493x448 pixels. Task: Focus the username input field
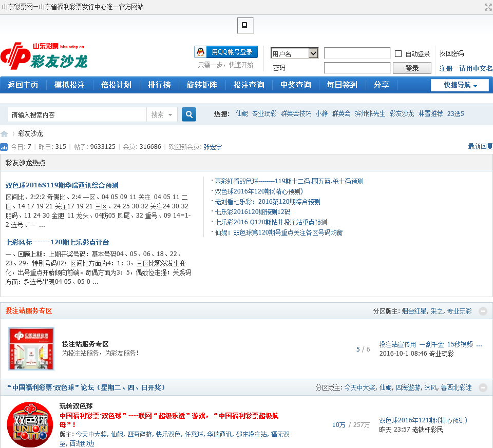(357, 53)
